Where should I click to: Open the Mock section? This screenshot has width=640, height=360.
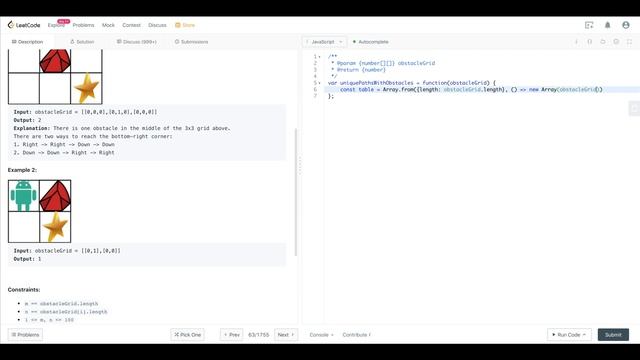coord(108,25)
